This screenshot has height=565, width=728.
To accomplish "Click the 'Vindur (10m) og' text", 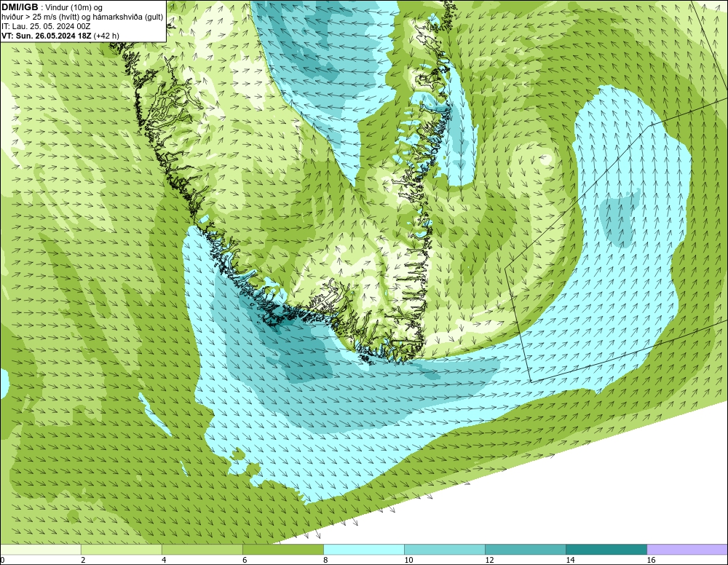I will point(74,8).
